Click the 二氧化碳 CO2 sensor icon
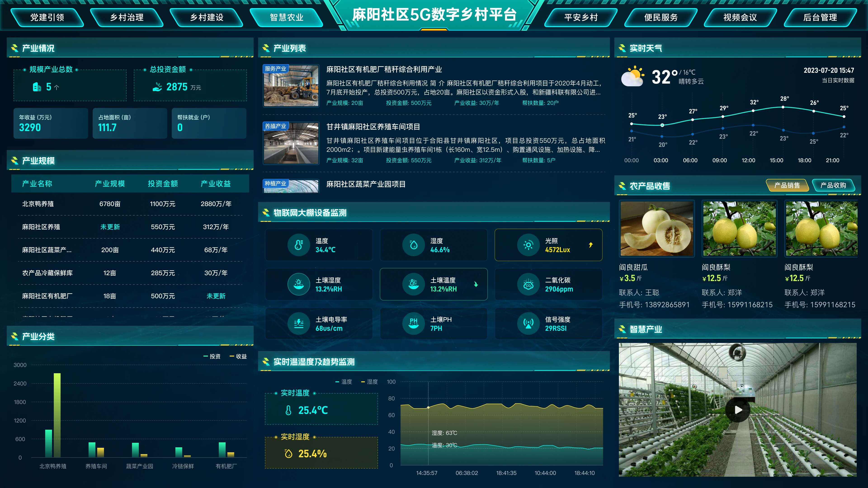This screenshot has height=488, width=868. click(x=528, y=284)
